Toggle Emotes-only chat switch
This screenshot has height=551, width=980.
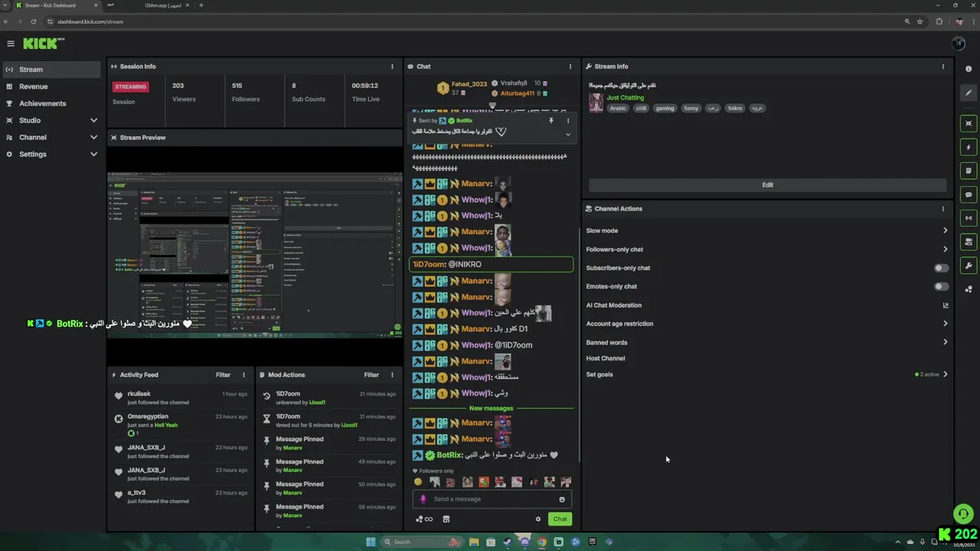(941, 286)
